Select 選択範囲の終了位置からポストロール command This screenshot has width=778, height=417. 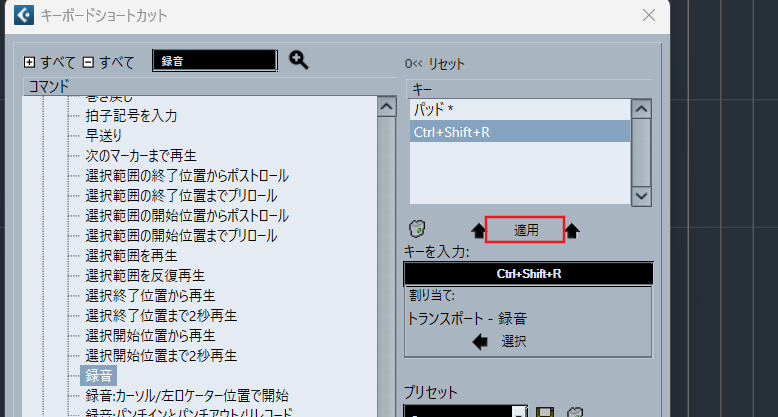pos(187,175)
